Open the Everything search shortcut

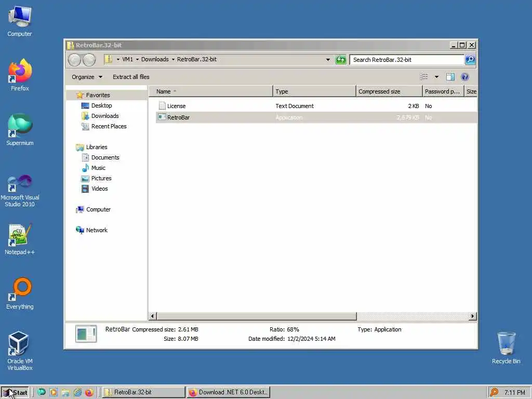[20, 294]
